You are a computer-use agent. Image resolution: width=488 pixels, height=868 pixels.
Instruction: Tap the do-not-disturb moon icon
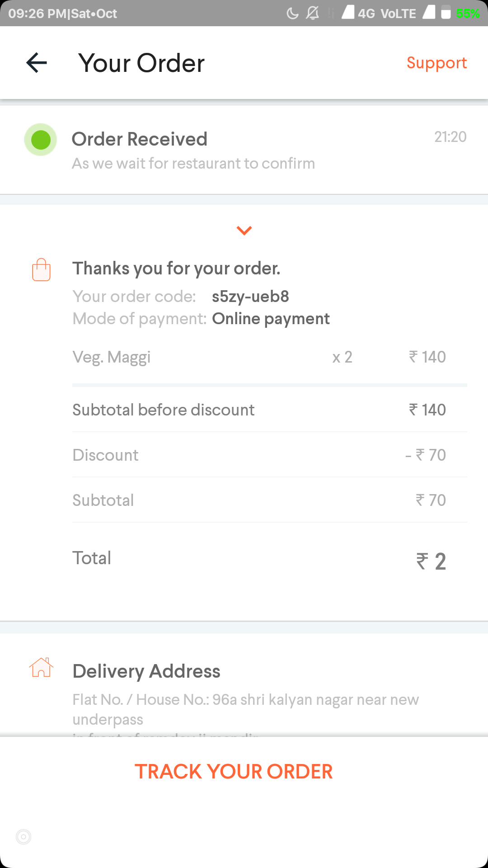tap(292, 13)
